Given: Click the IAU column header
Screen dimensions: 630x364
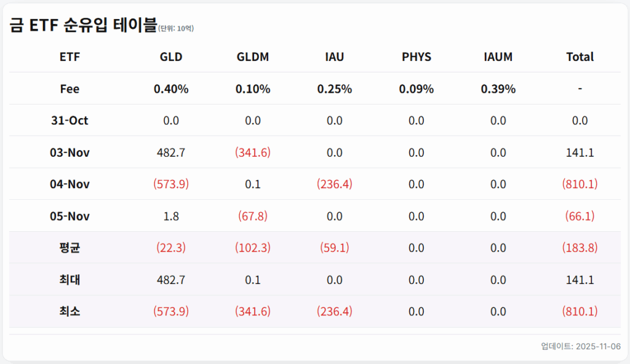Looking at the screenshot, I should coord(335,57).
